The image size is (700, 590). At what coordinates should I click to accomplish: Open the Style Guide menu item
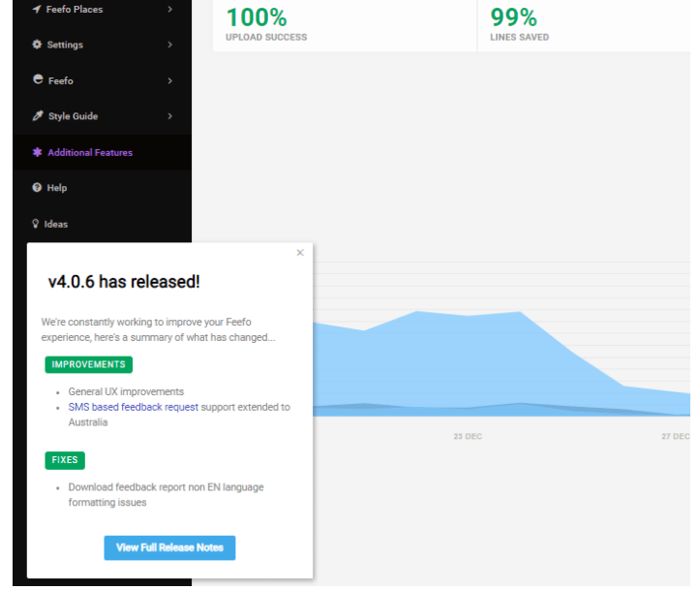click(103, 116)
